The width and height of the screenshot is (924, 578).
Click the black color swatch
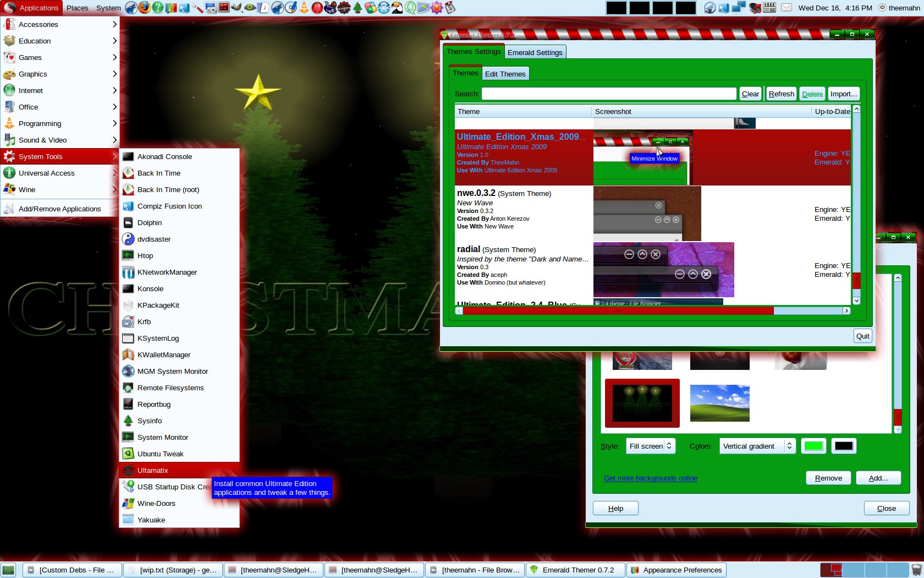pos(843,446)
